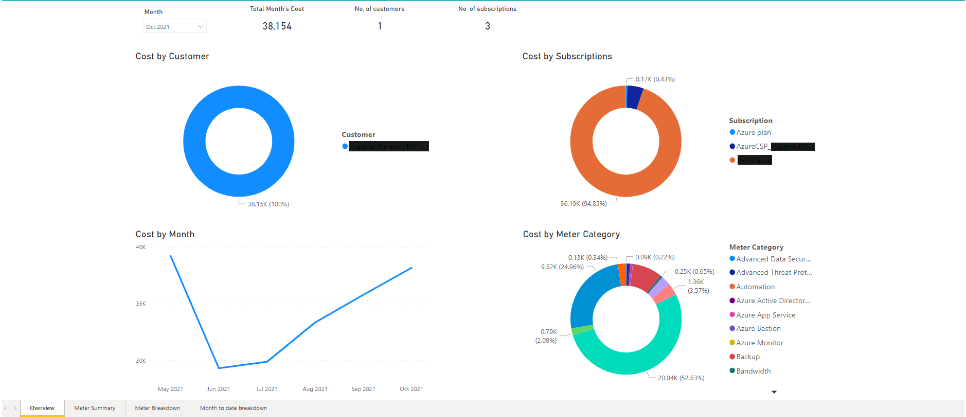Click previous page arrow beside tabs
966x417 pixels.
(x=6, y=408)
